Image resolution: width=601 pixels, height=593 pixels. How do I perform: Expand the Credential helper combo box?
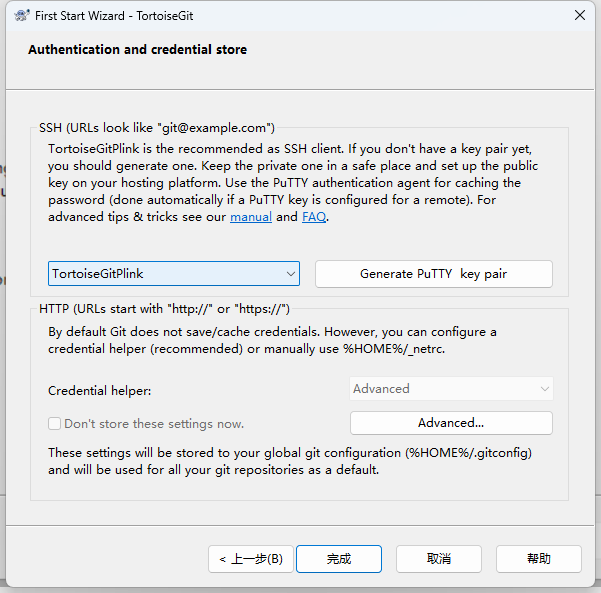click(452, 389)
